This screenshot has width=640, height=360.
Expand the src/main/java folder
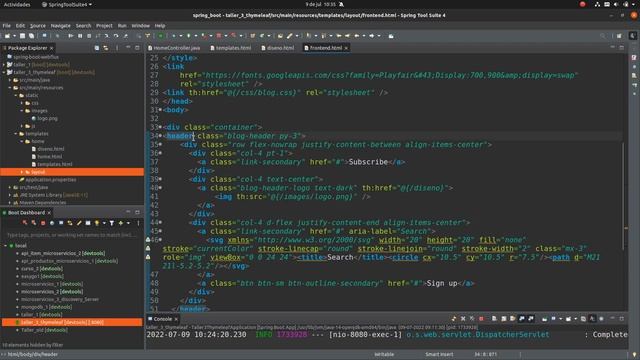point(10,80)
